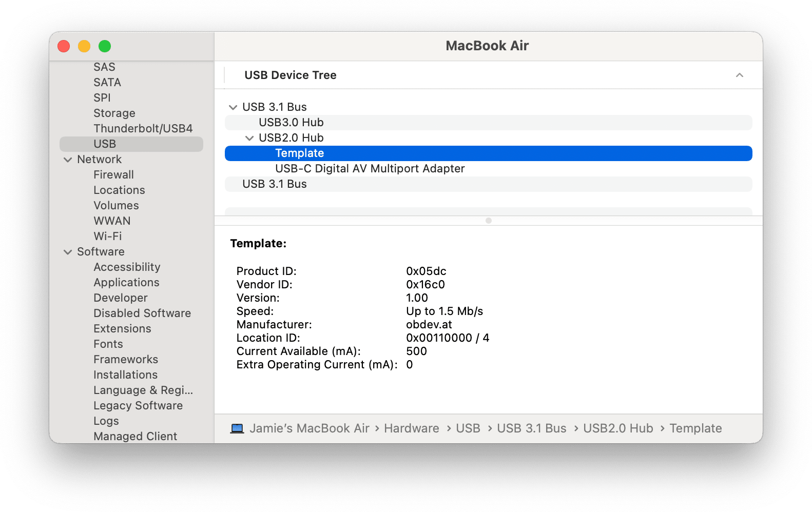Click the Manufacturer value obdev.at

tap(429, 325)
